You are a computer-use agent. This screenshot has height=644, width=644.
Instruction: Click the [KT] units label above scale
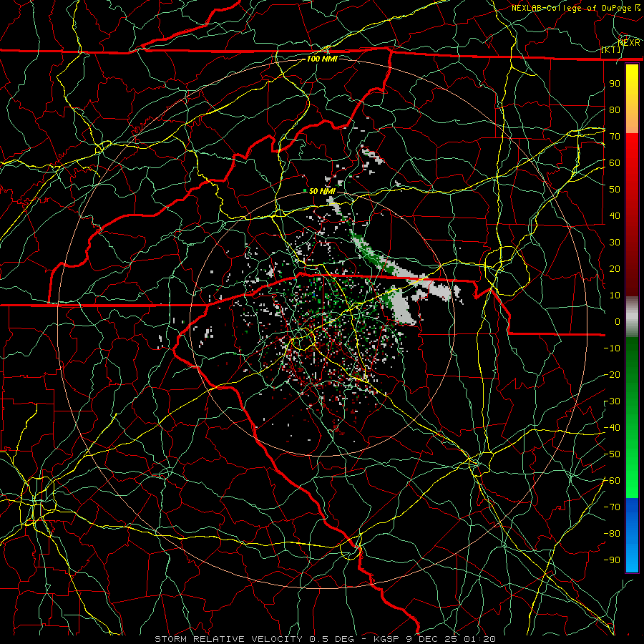611,49
